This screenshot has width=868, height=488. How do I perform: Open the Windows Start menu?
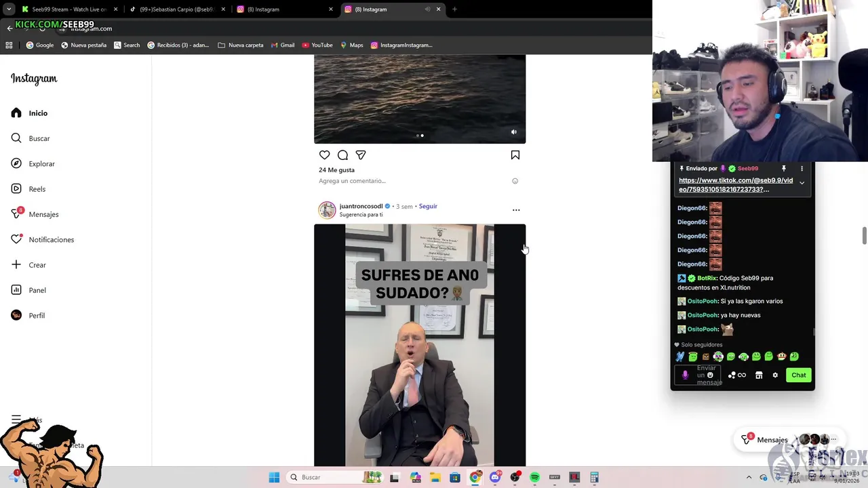point(274,477)
